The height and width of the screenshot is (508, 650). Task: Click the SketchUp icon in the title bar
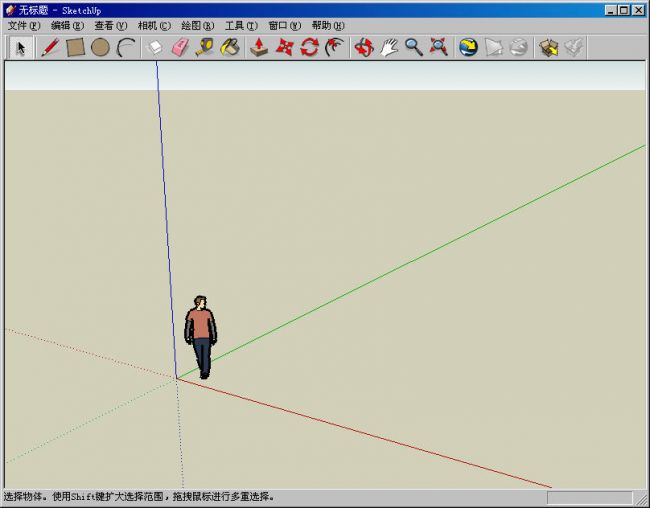point(11,10)
